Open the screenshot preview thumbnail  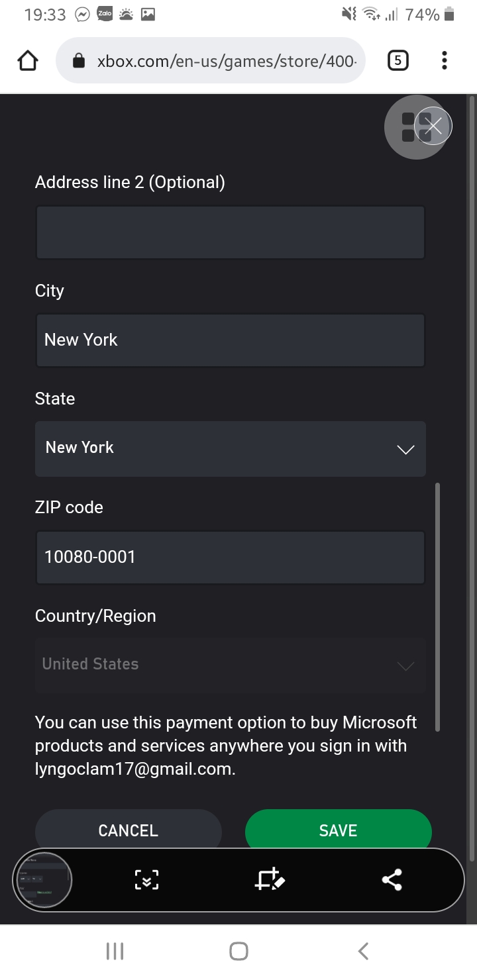point(42,880)
